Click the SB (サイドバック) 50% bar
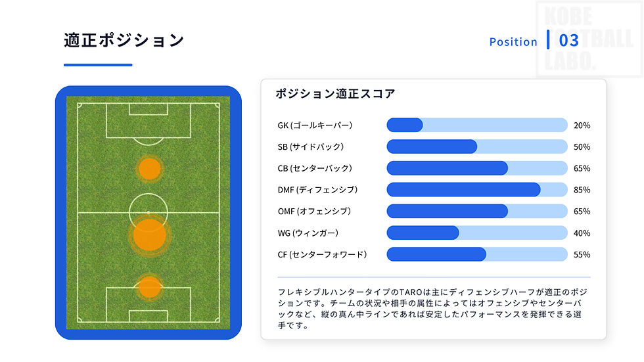The image size is (644, 362). [x=477, y=147]
